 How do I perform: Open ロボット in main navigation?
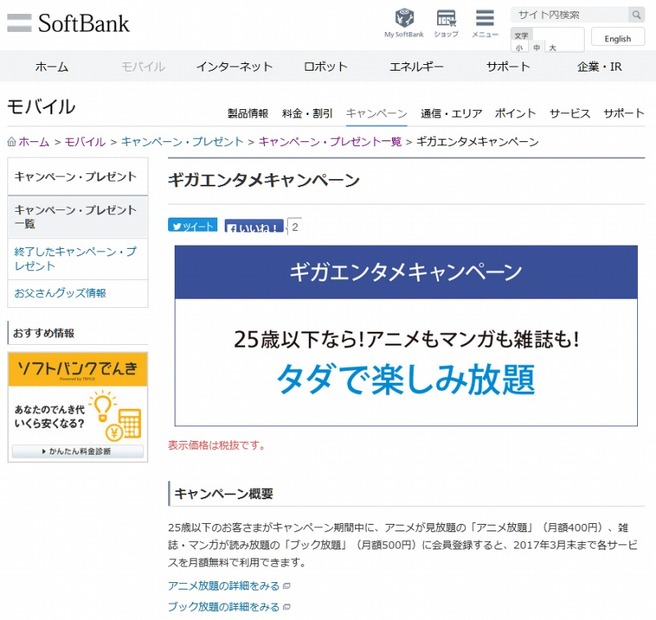[x=325, y=67]
